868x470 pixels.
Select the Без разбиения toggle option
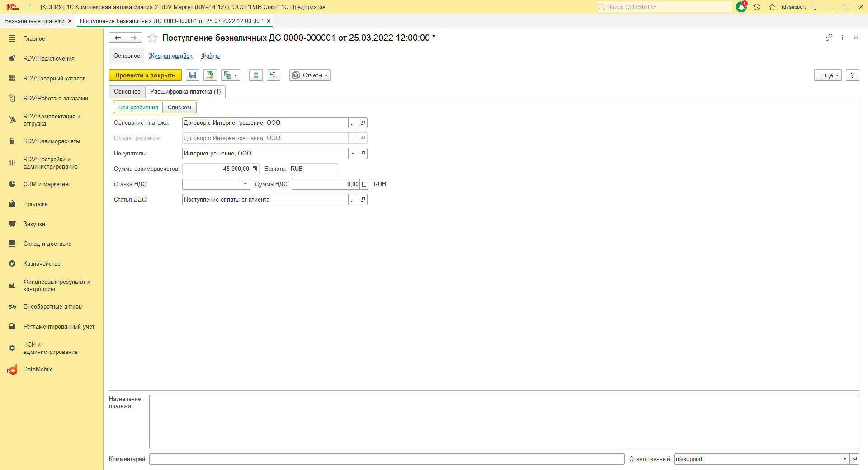pos(138,108)
